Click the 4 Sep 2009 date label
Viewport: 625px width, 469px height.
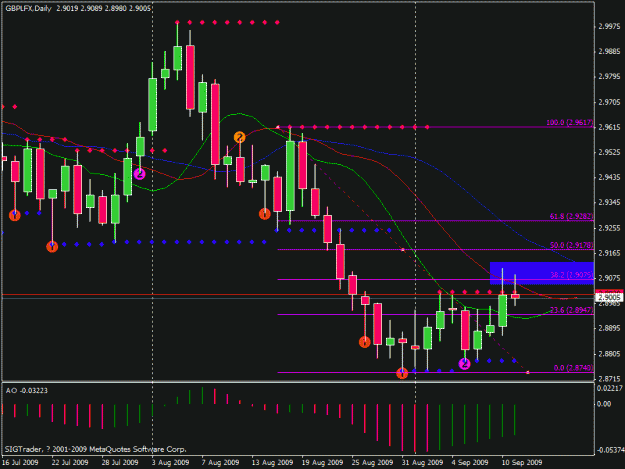[470, 462]
